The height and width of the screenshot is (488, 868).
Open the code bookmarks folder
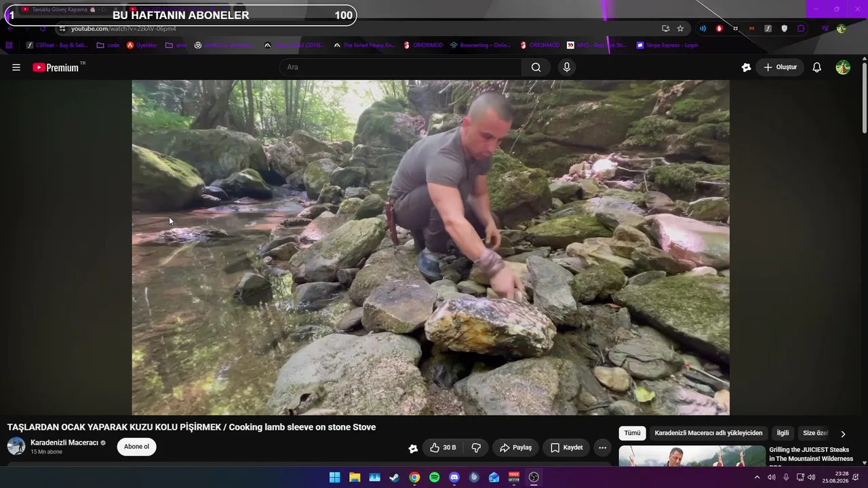point(108,45)
